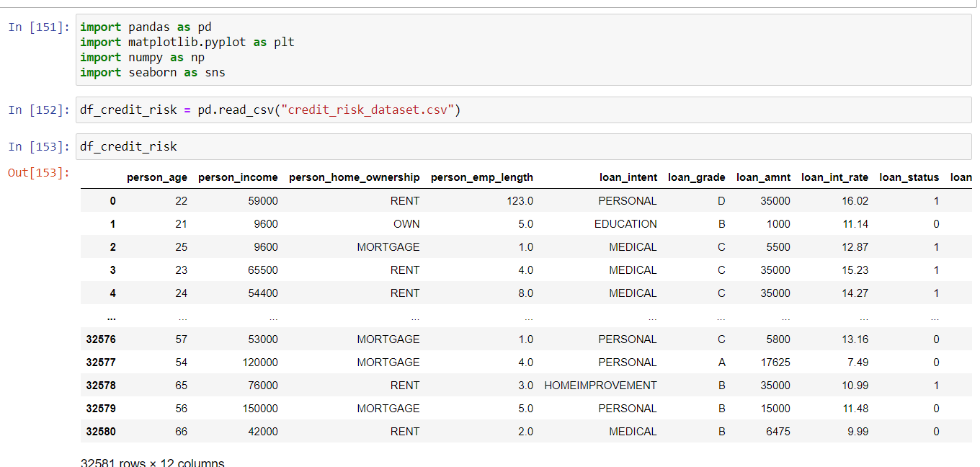Click the person_age column header
The image size is (980, 467).
point(157,177)
